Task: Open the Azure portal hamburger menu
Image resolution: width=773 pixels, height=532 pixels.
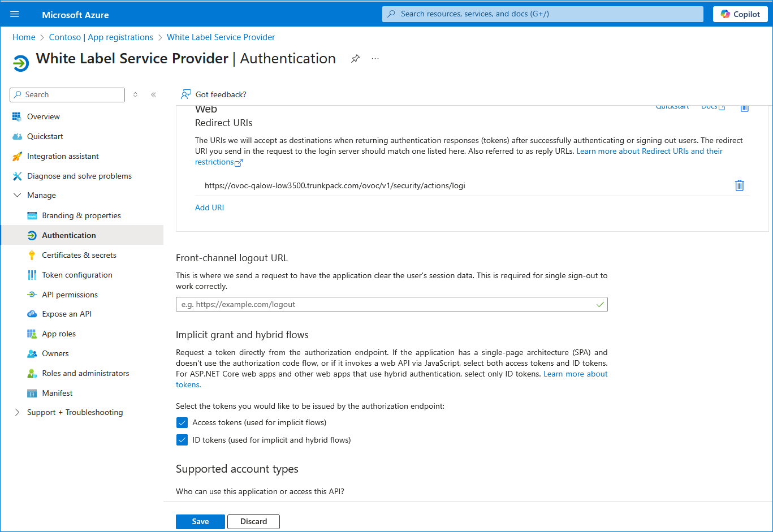Action: coord(15,14)
